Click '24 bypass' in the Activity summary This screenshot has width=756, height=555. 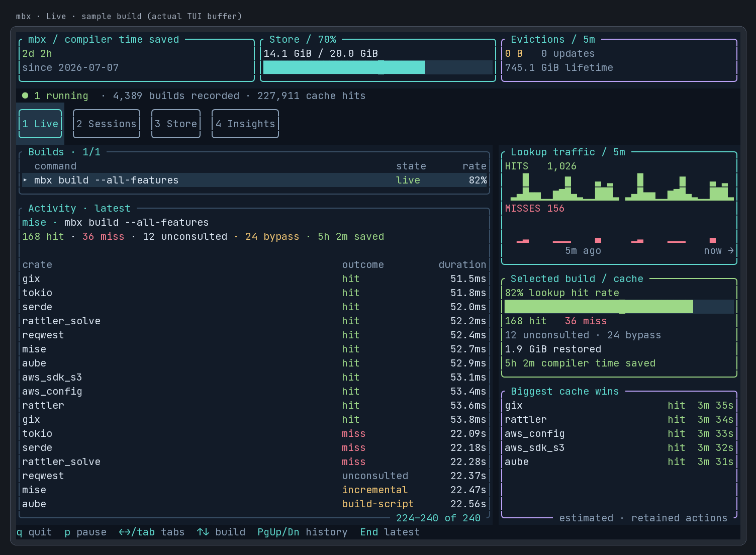[x=272, y=236]
